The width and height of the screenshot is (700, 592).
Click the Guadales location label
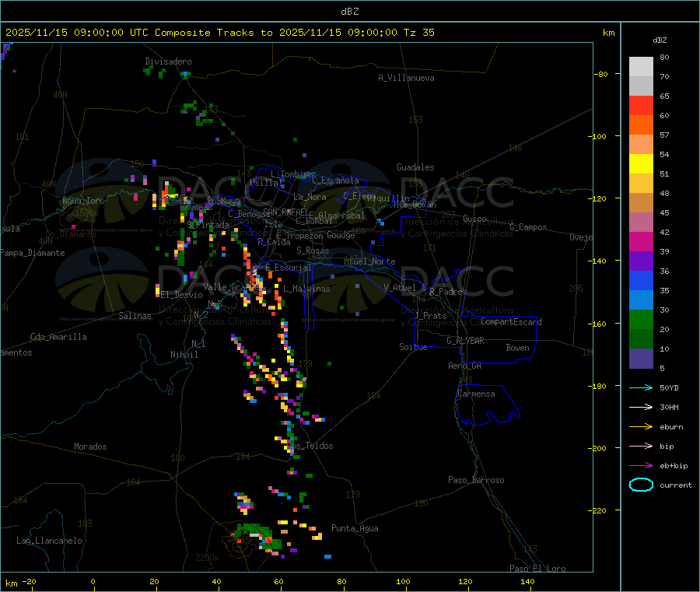point(415,167)
